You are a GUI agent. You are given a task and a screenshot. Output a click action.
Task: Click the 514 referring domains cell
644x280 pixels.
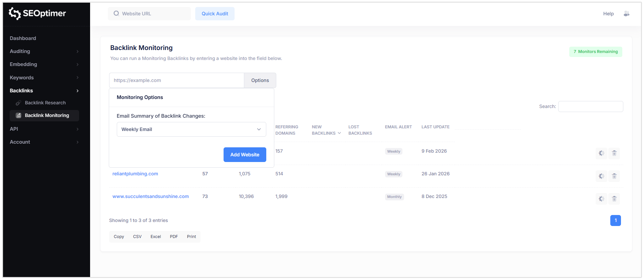279,174
